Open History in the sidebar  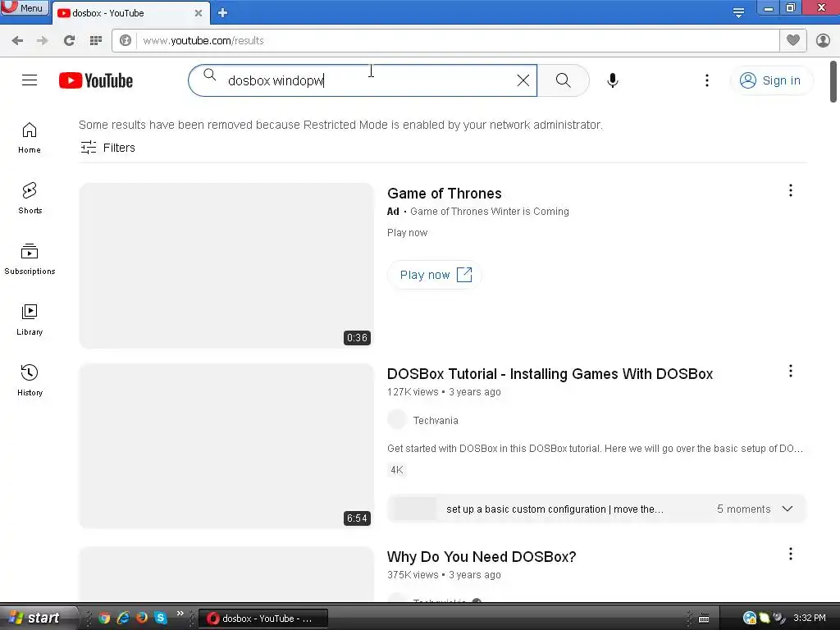click(x=30, y=380)
